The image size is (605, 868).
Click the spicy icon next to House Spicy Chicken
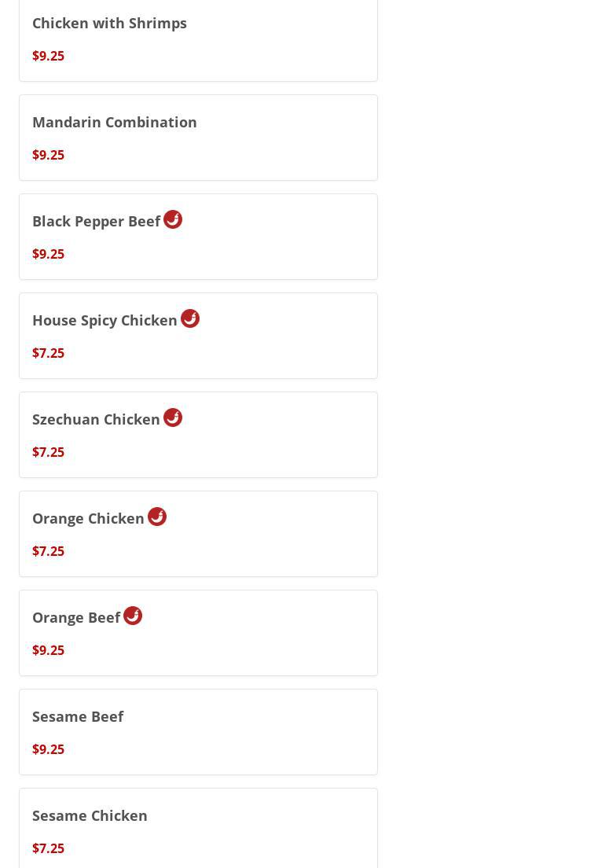tap(190, 318)
